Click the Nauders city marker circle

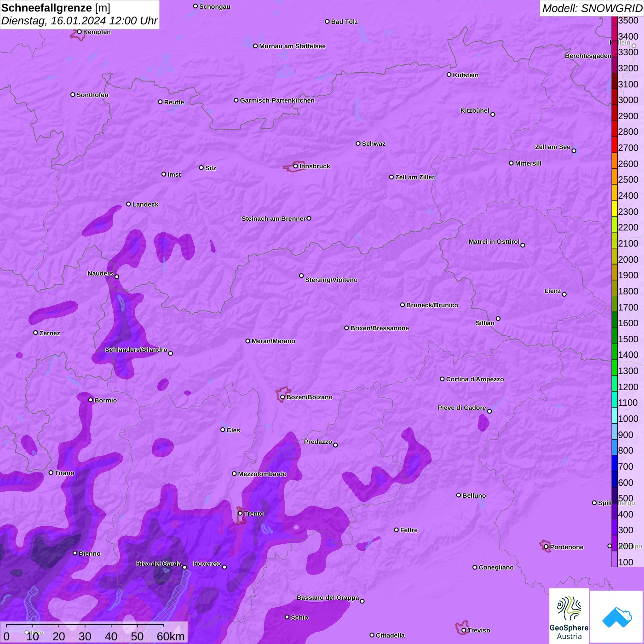click(x=117, y=276)
